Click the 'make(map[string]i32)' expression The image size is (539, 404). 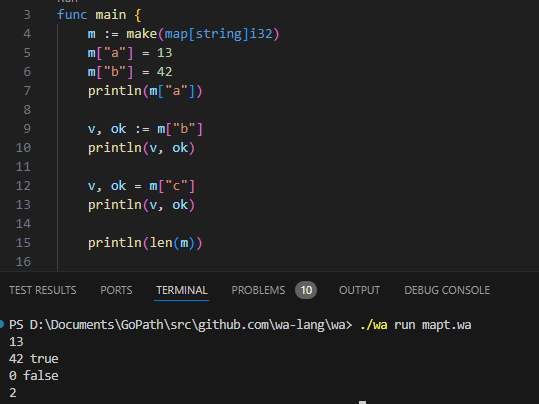203,34
